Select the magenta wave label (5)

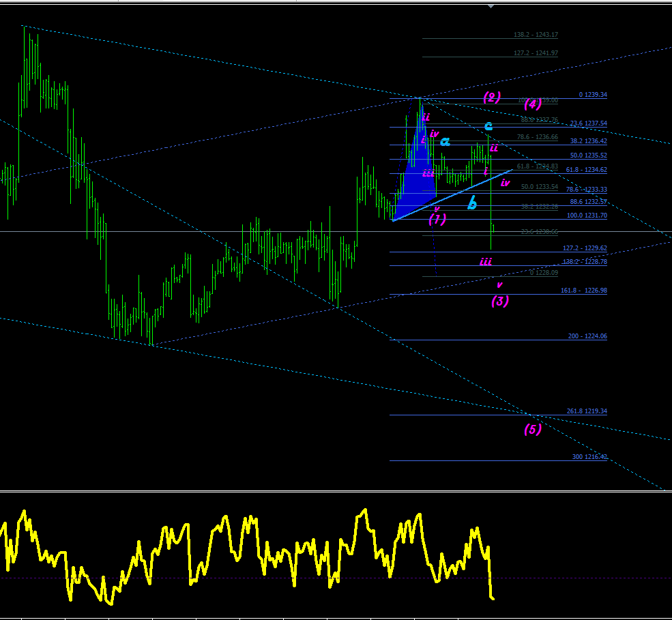tap(533, 429)
